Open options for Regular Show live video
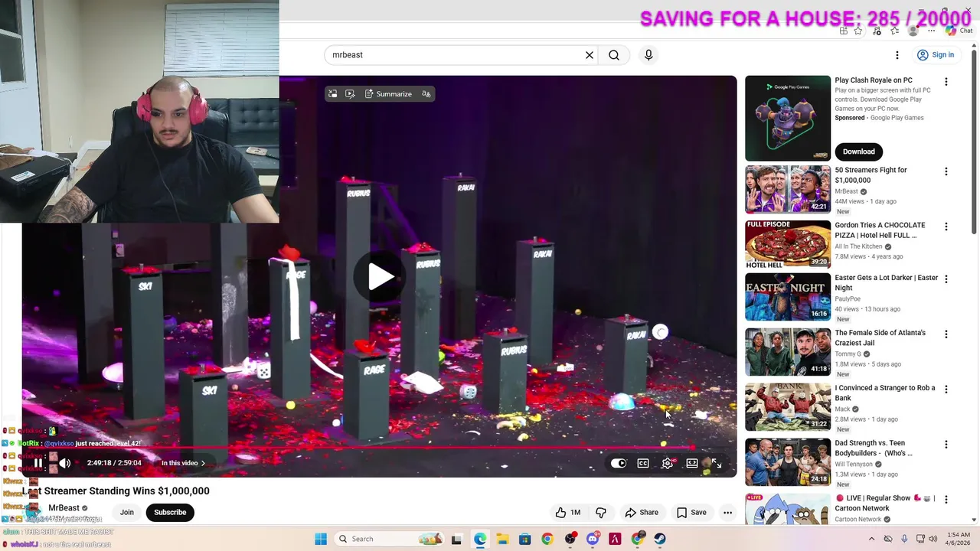This screenshot has height=551, width=980. (946, 500)
